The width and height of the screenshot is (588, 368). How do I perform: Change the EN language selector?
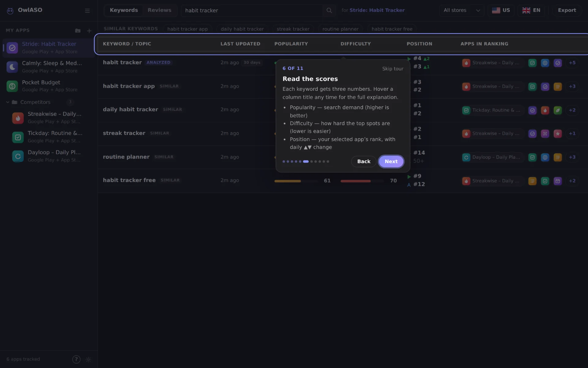(x=531, y=10)
